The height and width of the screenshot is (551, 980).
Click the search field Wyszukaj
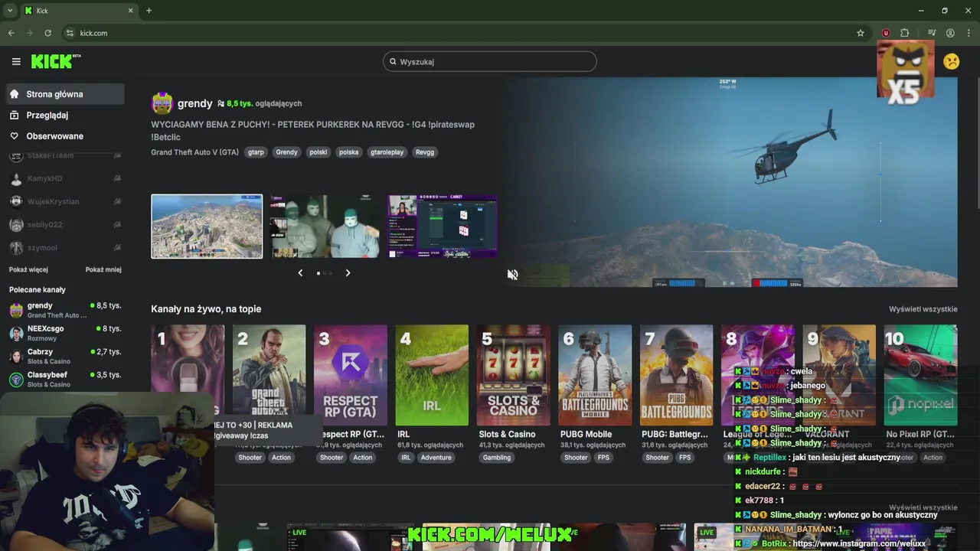pyautogui.click(x=490, y=61)
